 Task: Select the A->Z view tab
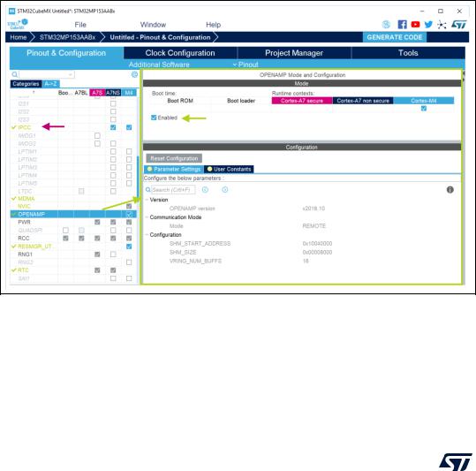click(x=50, y=84)
